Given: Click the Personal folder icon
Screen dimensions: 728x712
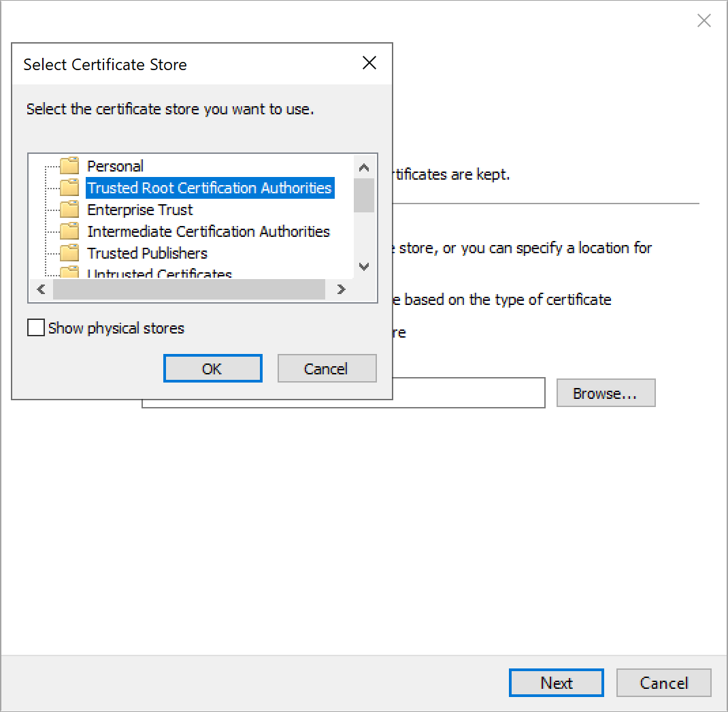Looking at the screenshot, I should click(x=71, y=165).
